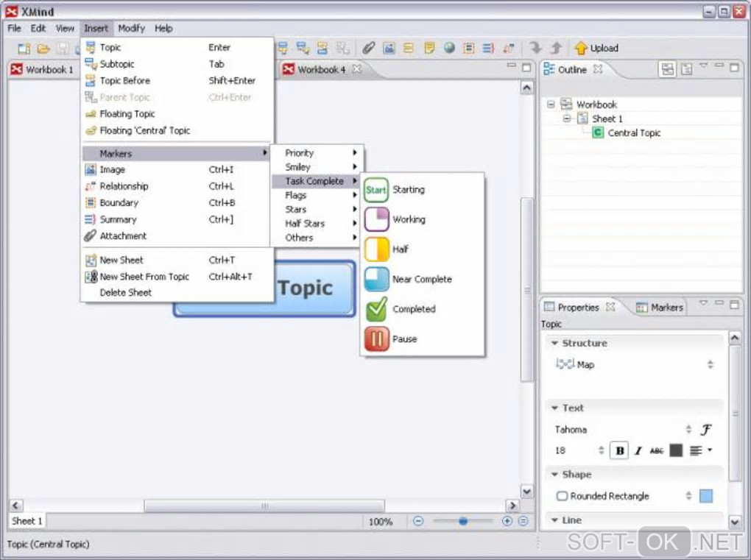Click the zoom slider handle

(462, 521)
